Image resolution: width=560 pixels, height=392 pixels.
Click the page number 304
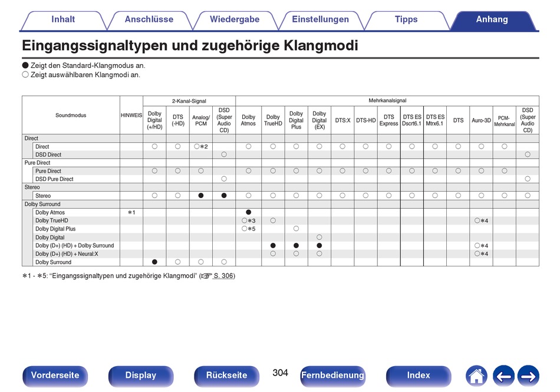(280, 373)
